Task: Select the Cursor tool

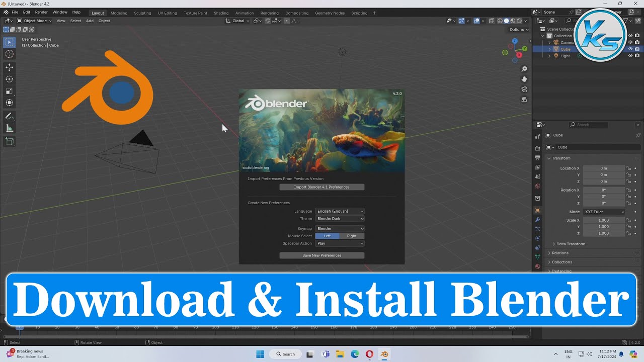Action: 9,54
